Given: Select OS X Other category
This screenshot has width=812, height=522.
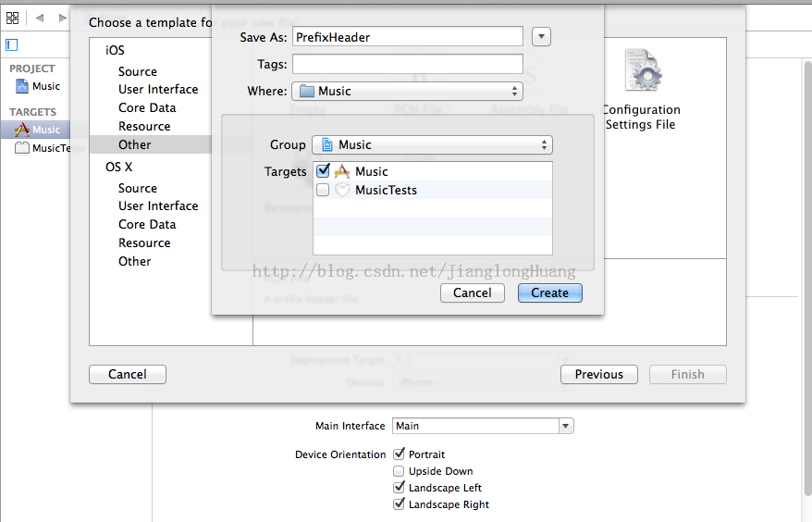Looking at the screenshot, I should coord(135,261).
